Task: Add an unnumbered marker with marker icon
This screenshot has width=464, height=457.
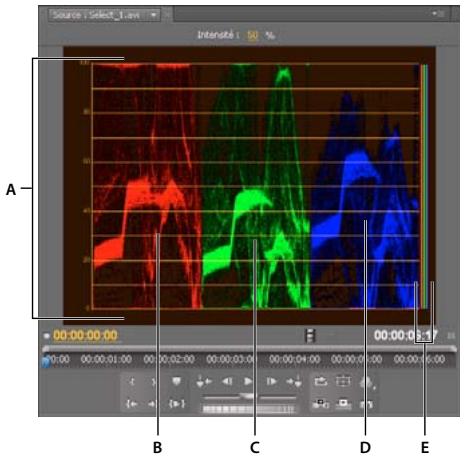Action: [176, 381]
